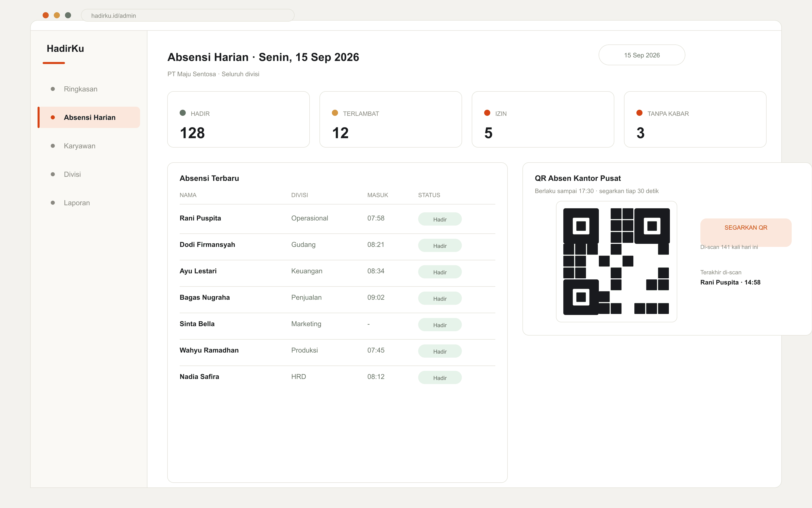Click the red dot next to TANPA KABAR
Image resolution: width=812 pixels, height=508 pixels.
coord(639,113)
